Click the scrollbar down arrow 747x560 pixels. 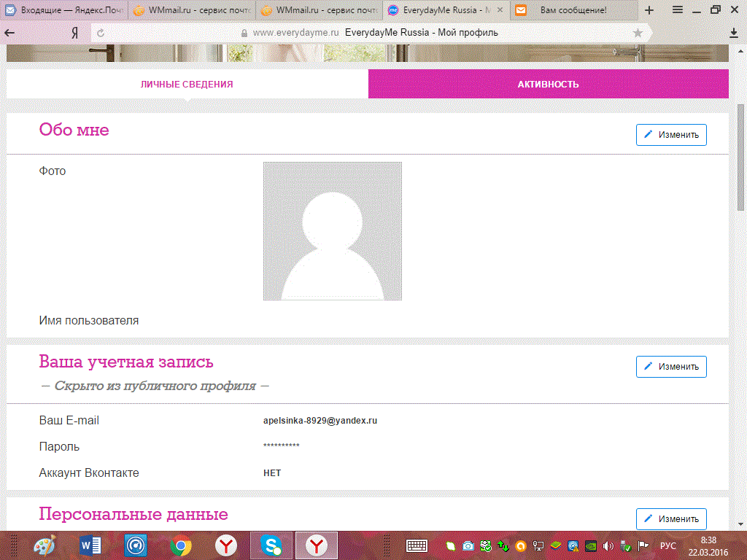tap(741, 524)
